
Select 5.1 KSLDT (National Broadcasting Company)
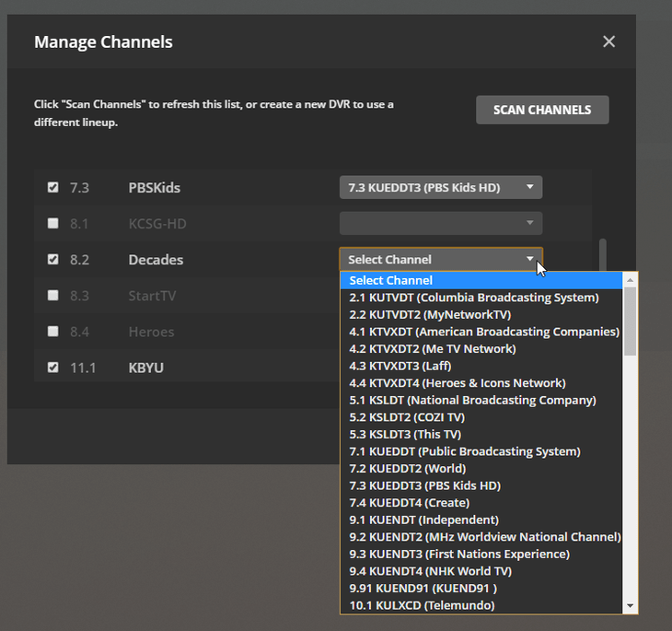(481, 400)
